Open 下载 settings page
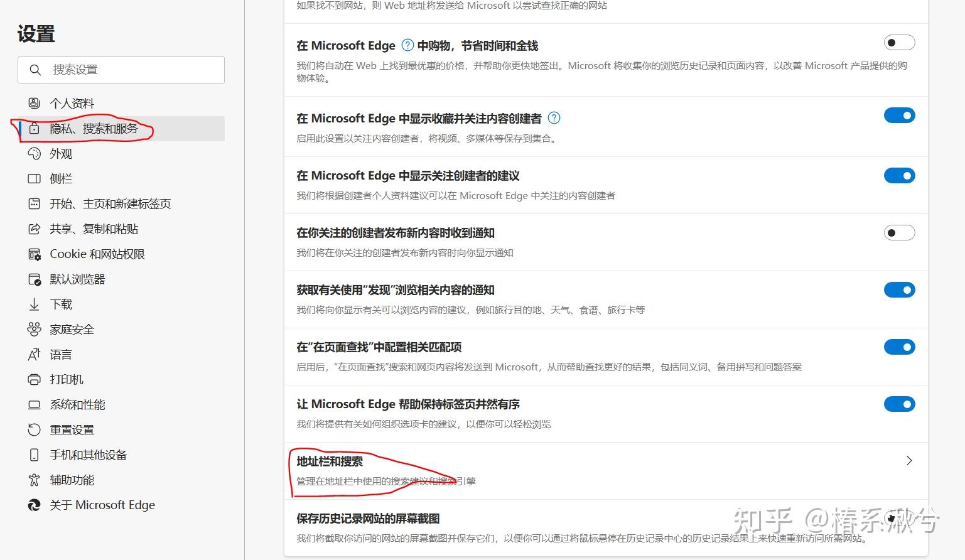The width and height of the screenshot is (965, 560). click(121, 304)
